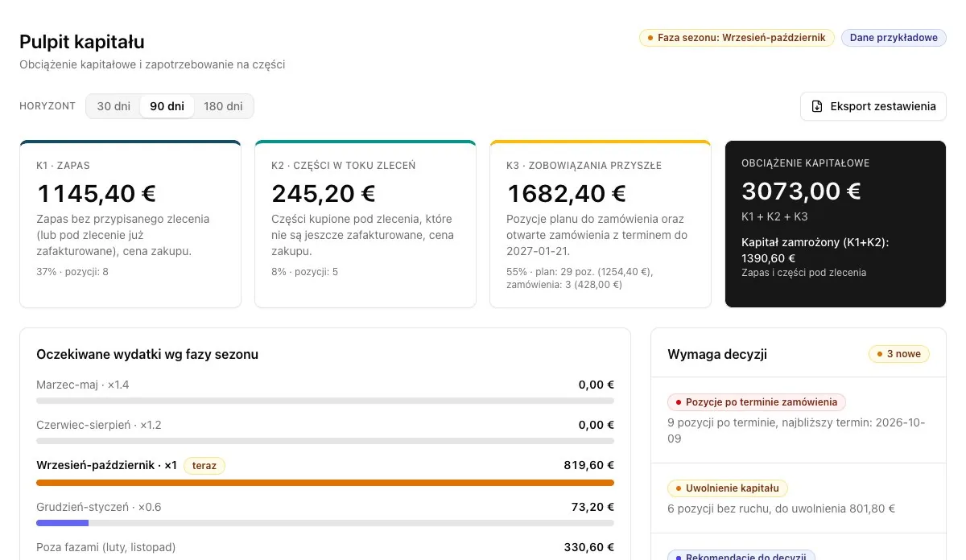Click the 6 pozycji bez ruchu description
This screenshot has height=560, width=966.
(782, 509)
